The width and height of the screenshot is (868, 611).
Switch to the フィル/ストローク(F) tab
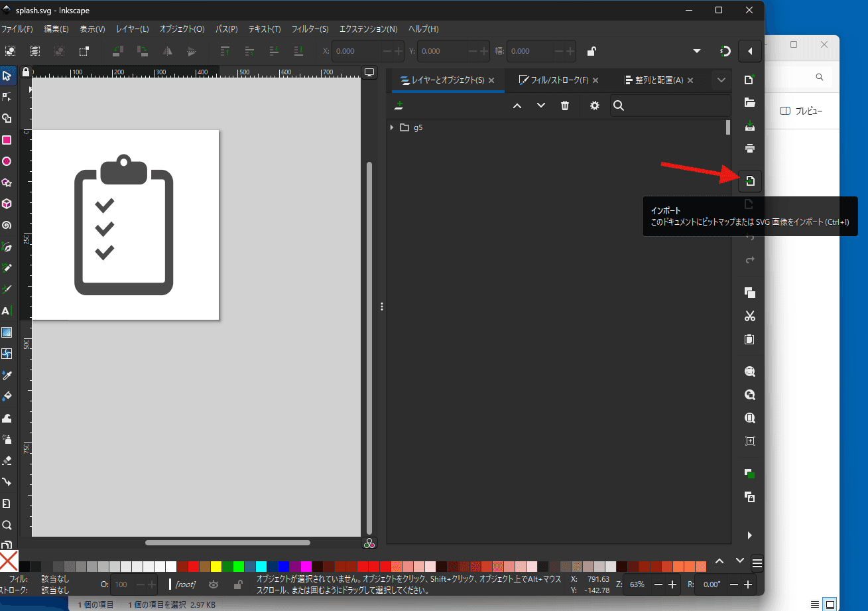[553, 80]
